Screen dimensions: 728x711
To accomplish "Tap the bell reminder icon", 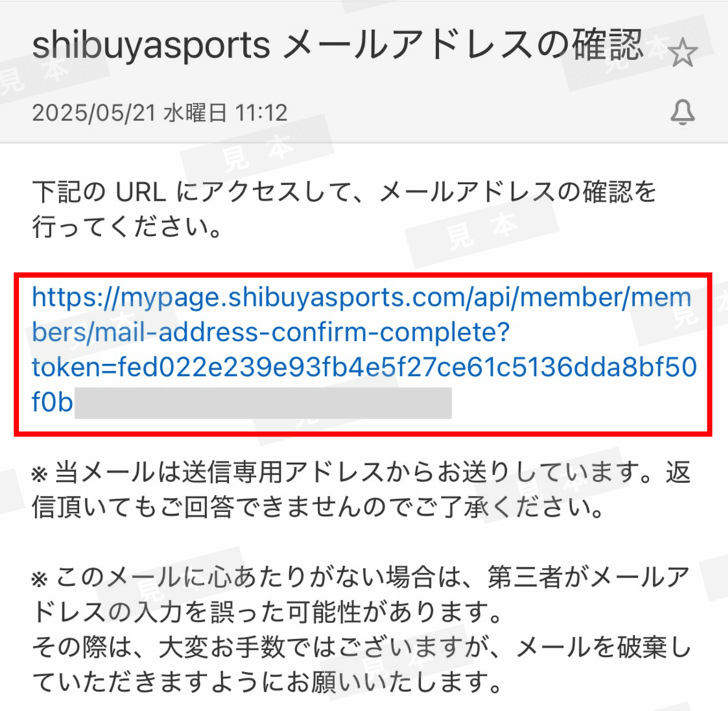I will (682, 113).
